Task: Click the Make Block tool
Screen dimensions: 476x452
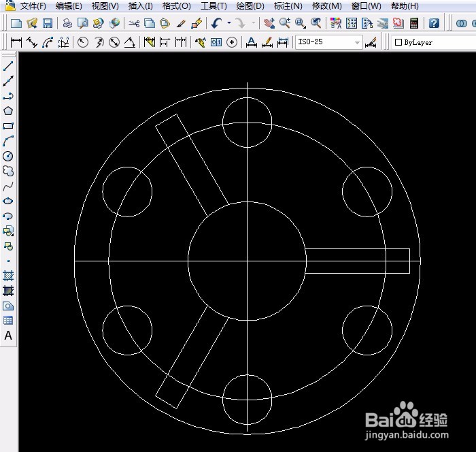Action: point(8,246)
